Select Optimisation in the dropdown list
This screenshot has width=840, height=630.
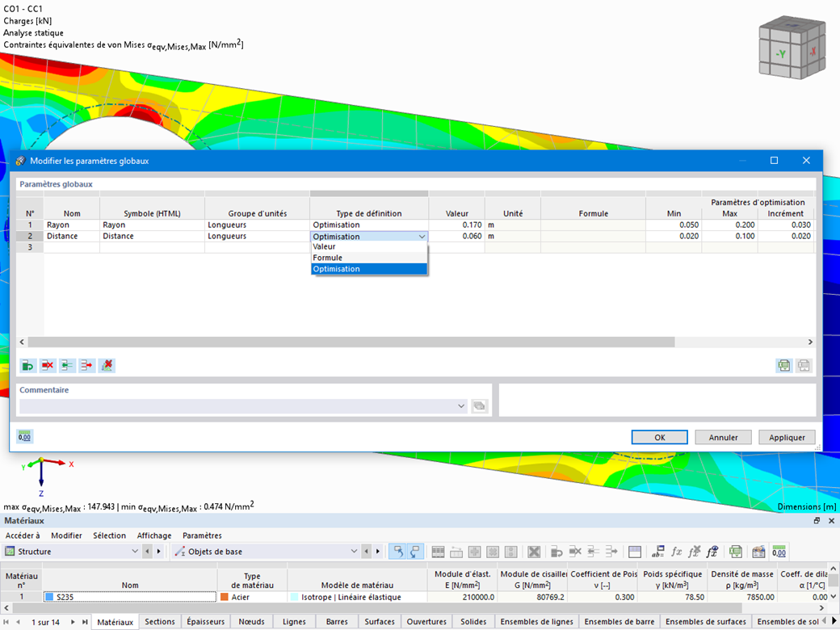coord(369,269)
